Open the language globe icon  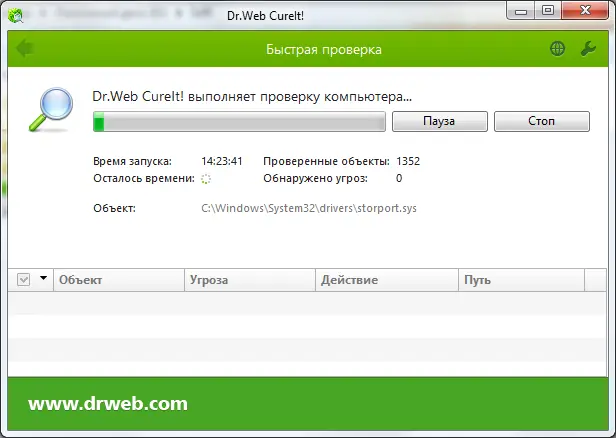click(557, 49)
